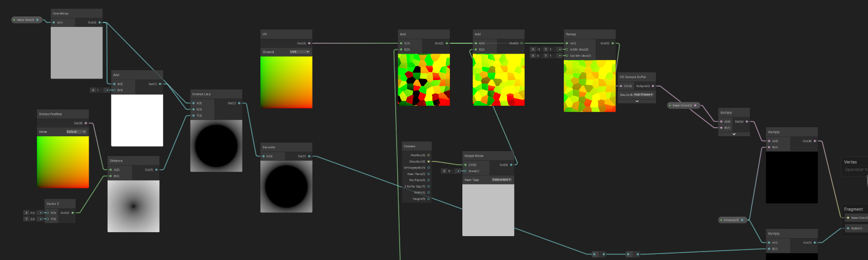Click the Saturate In(1) port
Viewport: 868px width, 260px height.
coord(263,156)
